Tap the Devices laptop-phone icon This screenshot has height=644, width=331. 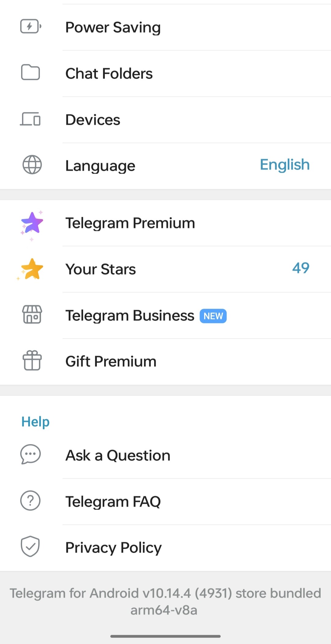[x=30, y=119]
